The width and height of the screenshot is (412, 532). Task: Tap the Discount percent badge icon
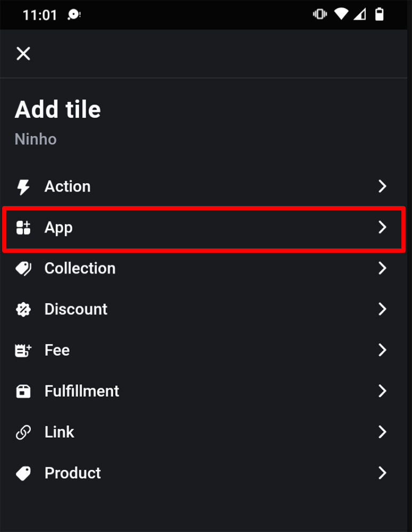23,310
